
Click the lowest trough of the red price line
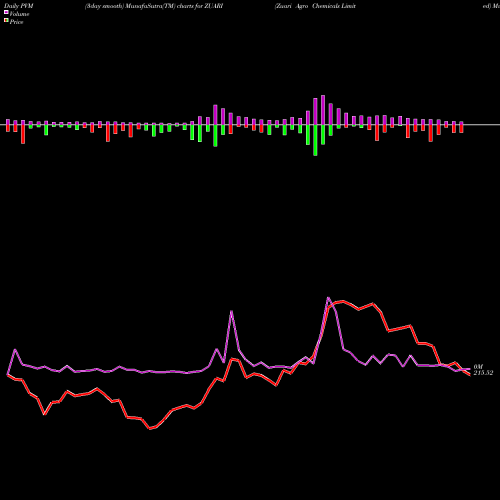tap(150, 429)
